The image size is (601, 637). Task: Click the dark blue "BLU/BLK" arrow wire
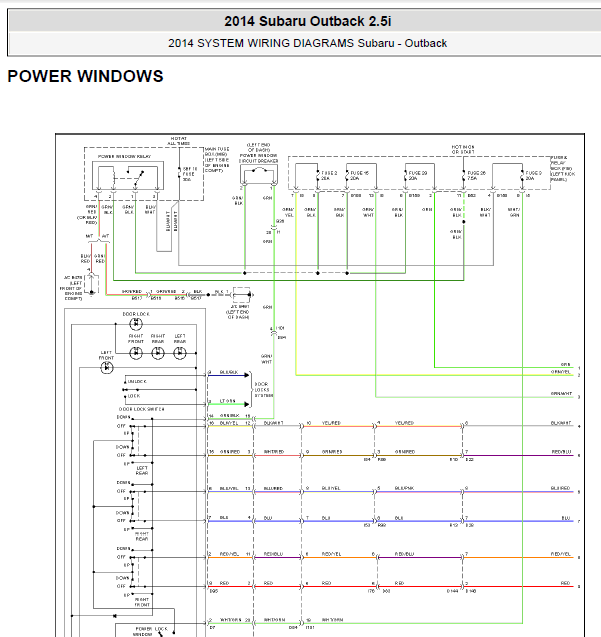tap(228, 375)
